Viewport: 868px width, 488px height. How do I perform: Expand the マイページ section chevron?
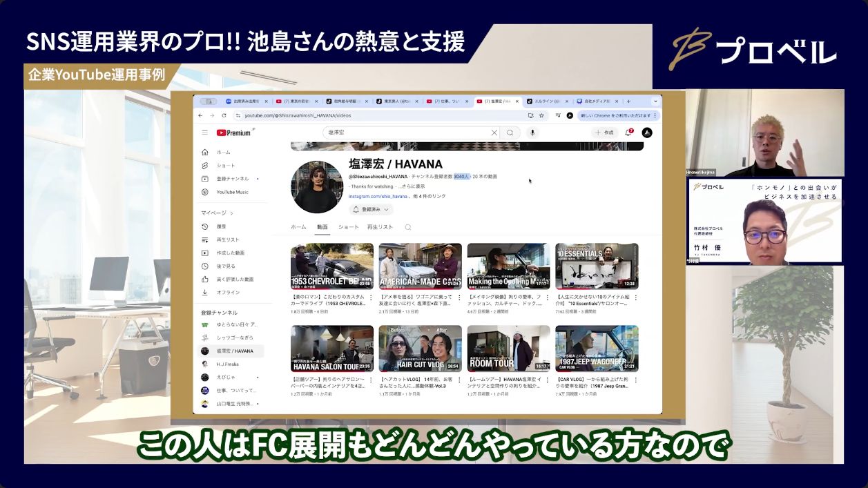(231, 213)
